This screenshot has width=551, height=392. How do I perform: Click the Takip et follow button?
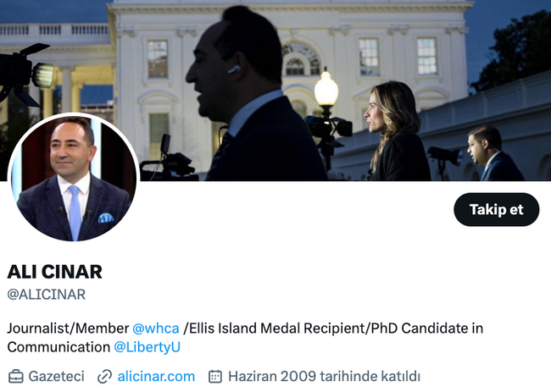point(496,209)
